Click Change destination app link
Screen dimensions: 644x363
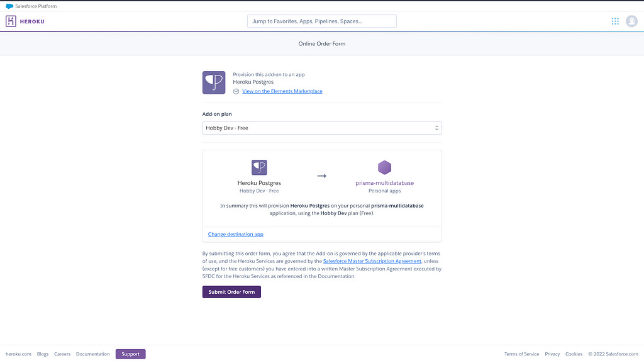[x=235, y=235]
